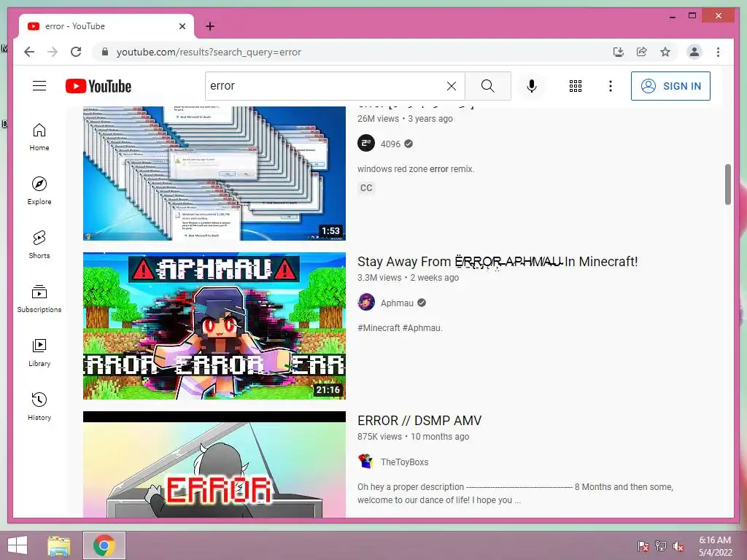Click the #Minecraft #Aphmau description text
This screenshot has height=560, width=747.
click(400, 328)
